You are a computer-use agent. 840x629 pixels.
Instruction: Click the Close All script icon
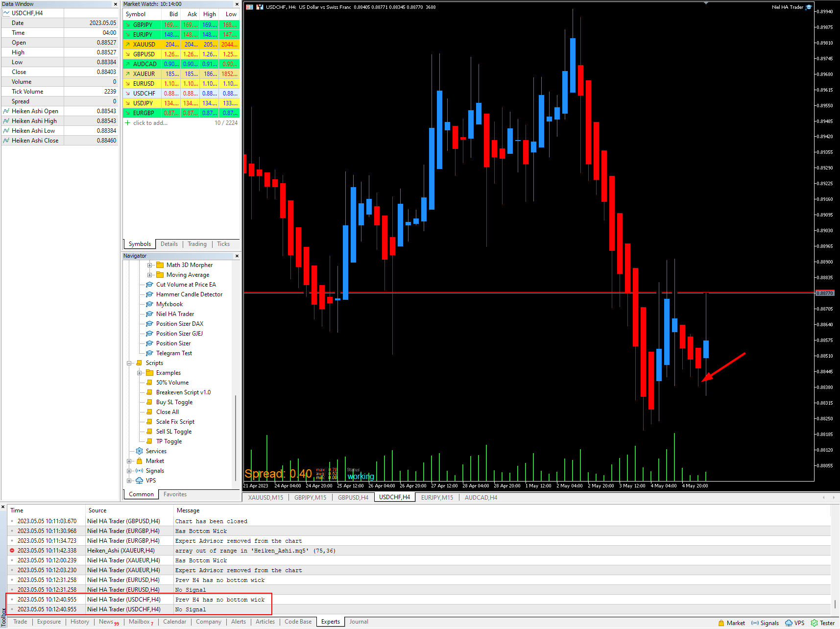point(149,412)
